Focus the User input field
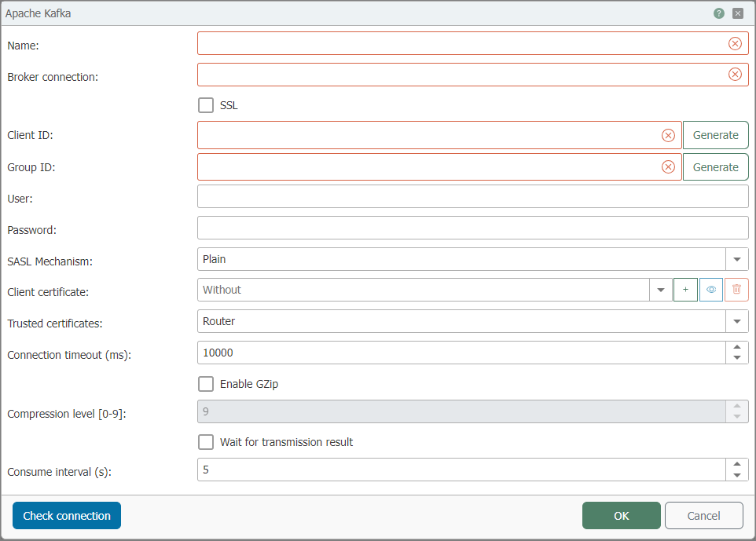756x541 pixels. point(472,196)
